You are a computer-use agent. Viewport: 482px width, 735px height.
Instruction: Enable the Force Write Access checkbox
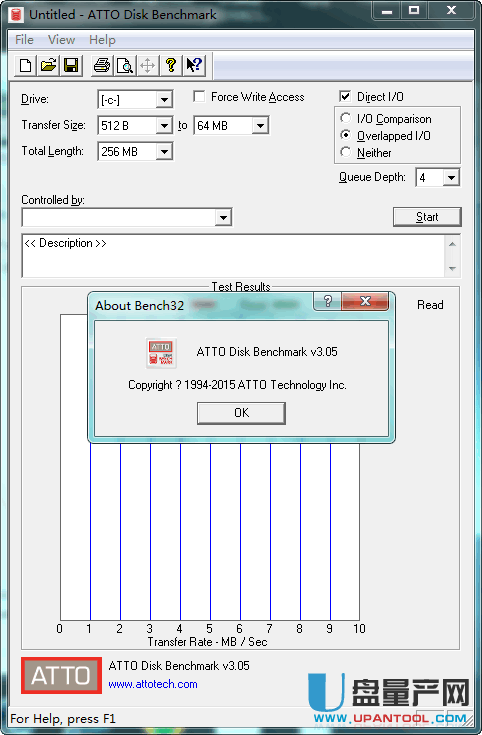[199, 97]
